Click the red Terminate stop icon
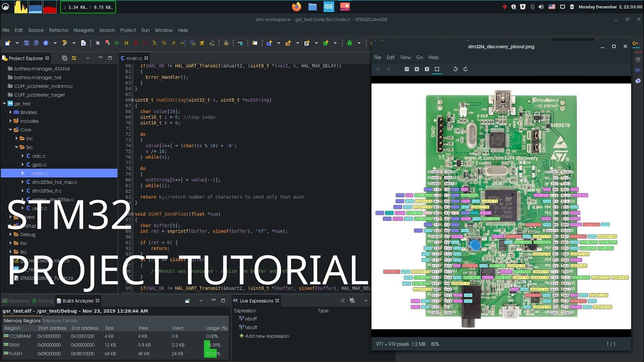 point(136,43)
